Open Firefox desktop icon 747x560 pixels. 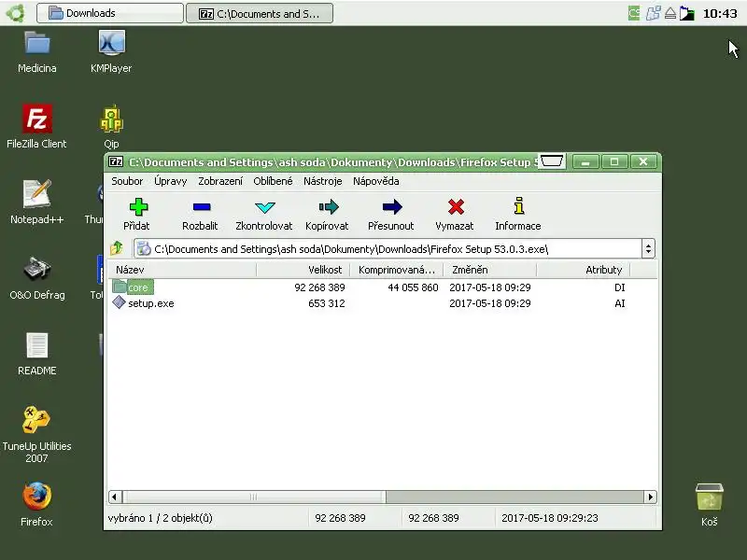37,497
